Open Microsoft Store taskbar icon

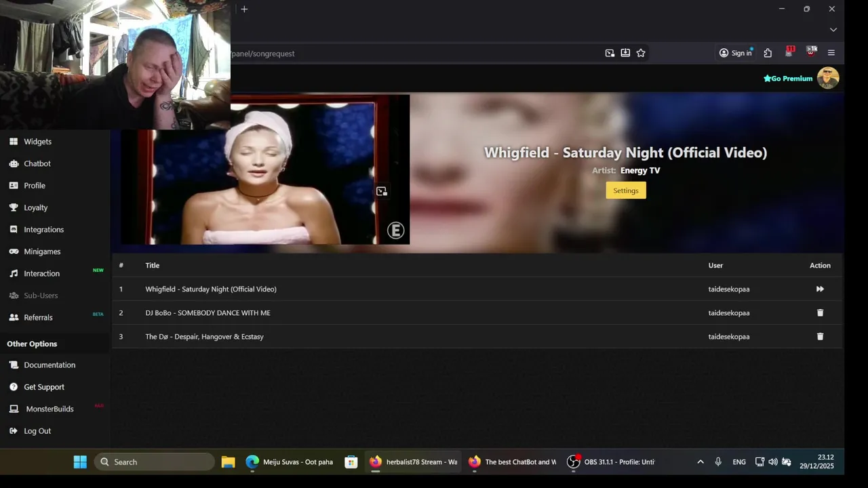coord(351,462)
